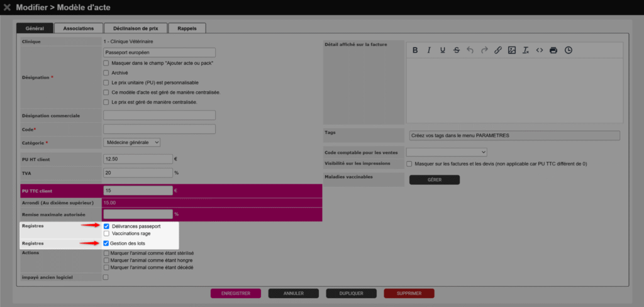The width and height of the screenshot is (644, 307).
Task: Toggle bold formatting in the invoice detail editor
Action: [415, 50]
